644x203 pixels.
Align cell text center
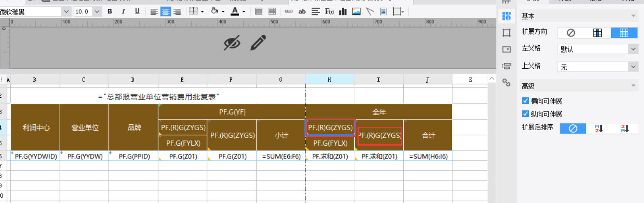(x=166, y=11)
